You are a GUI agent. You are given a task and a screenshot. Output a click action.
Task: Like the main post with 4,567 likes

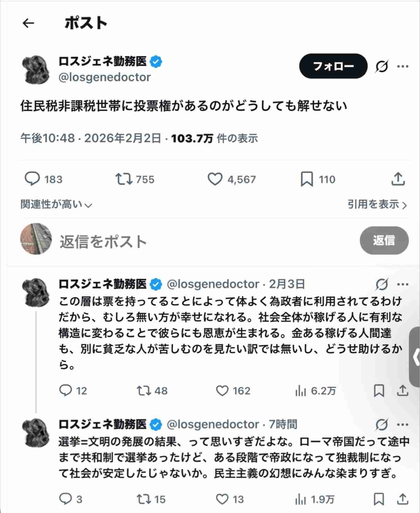coord(215,179)
